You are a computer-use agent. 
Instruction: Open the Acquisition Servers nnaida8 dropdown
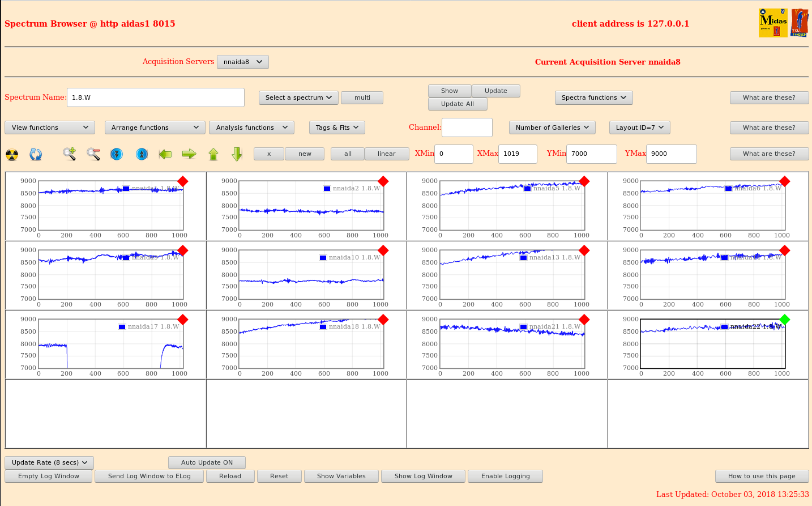click(243, 62)
